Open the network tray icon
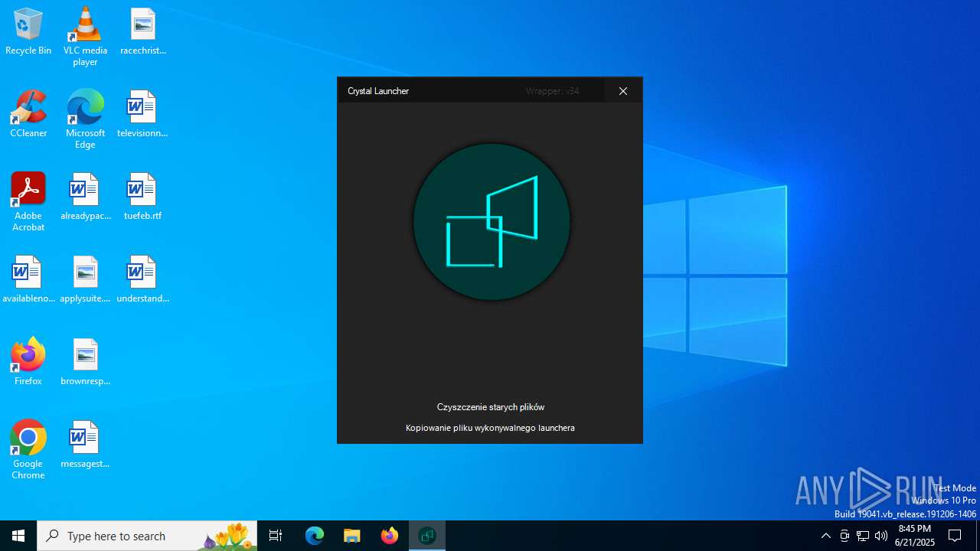The height and width of the screenshot is (551, 980). (863, 536)
